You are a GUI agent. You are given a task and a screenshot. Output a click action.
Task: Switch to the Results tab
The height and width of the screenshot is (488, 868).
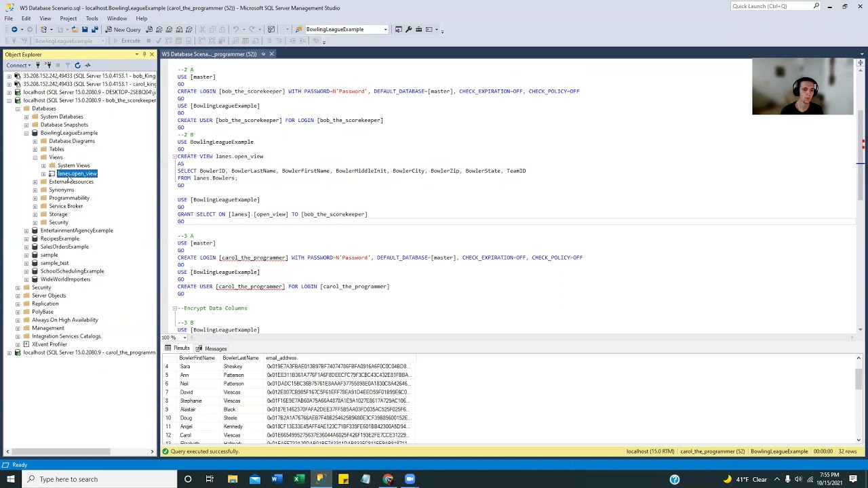click(178, 348)
